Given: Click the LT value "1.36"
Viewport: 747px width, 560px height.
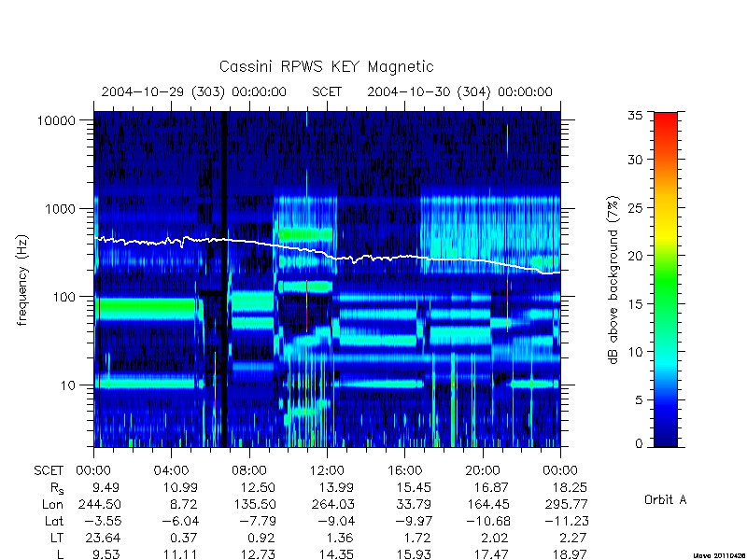Looking at the screenshot, I should point(339,539).
